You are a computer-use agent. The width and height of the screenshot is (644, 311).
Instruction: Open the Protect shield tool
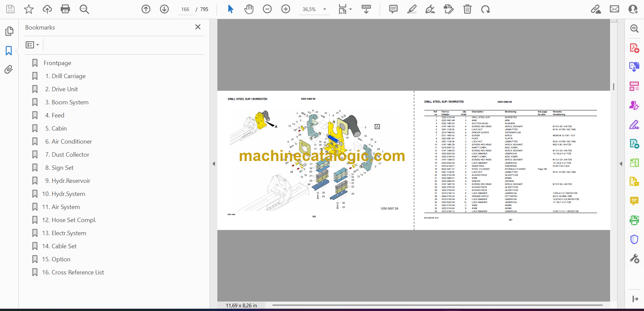(x=634, y=239)
